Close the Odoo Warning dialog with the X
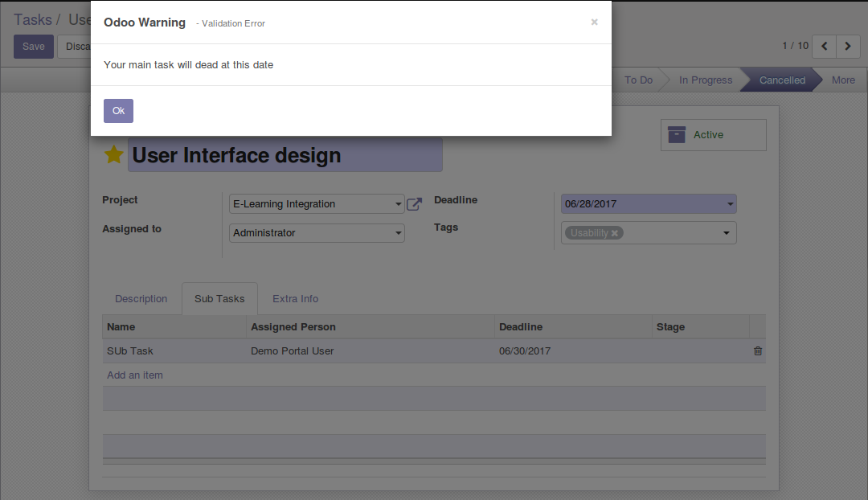Viewport: 868px width, 500px height. click(594, 23)
